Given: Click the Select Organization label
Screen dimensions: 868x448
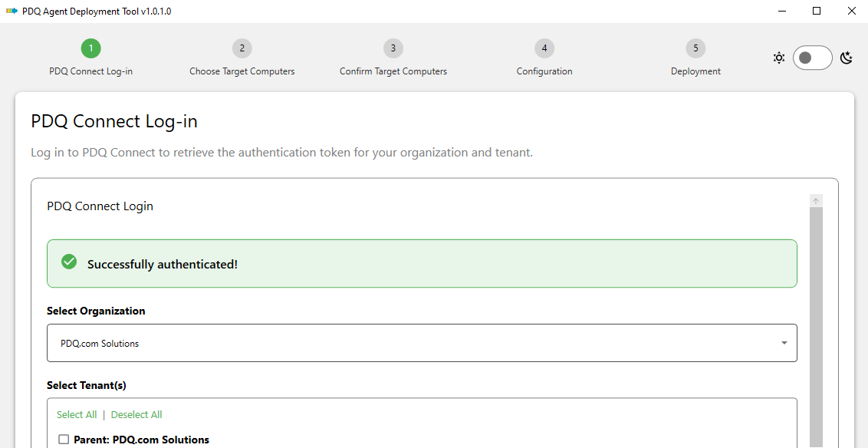Looking at the screenshot, I should 96,311.
